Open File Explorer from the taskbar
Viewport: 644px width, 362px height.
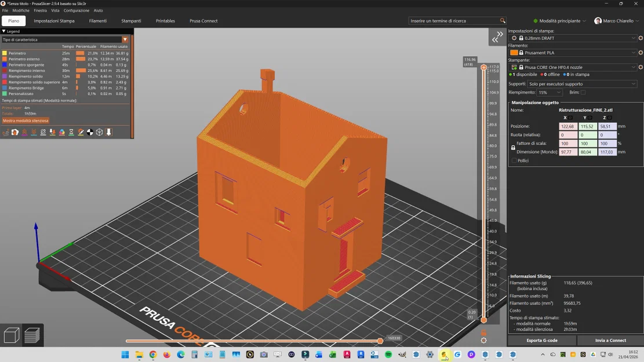tap(139, 354)
